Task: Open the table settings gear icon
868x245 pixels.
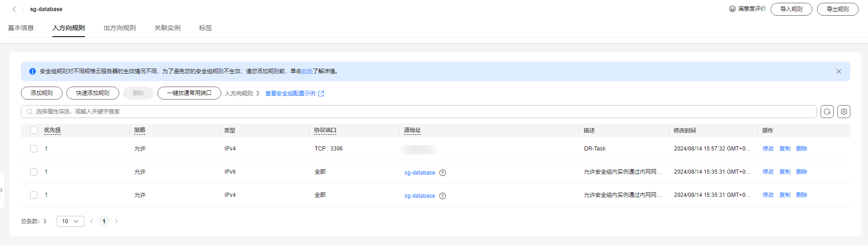Action: (843, 112)
